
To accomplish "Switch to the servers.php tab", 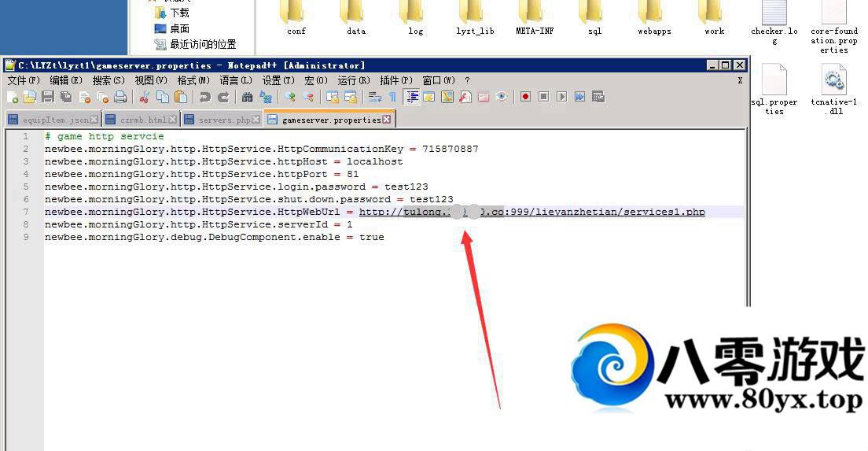I will click(x=223, y=120).
